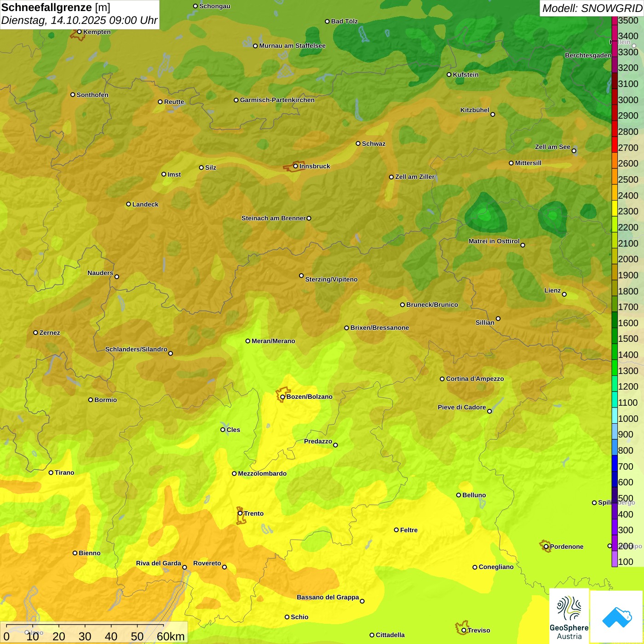Click the Bassano del Grappa label

pos(328,597)
